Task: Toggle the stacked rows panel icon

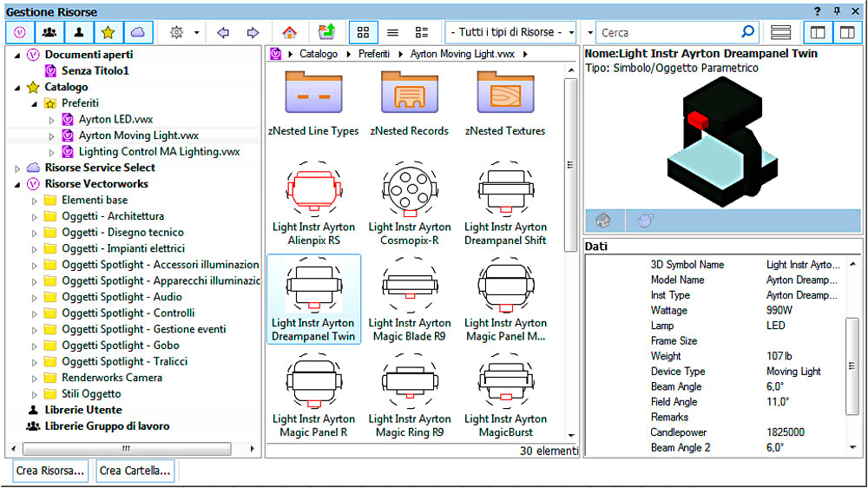Action: pos(780,33)
